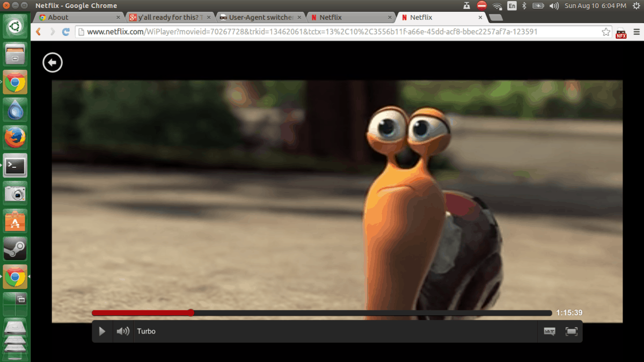Switch to the User-Agent switcher tab
The width and height of the screenshot is (644, 362).
click(x=261, y=17)
